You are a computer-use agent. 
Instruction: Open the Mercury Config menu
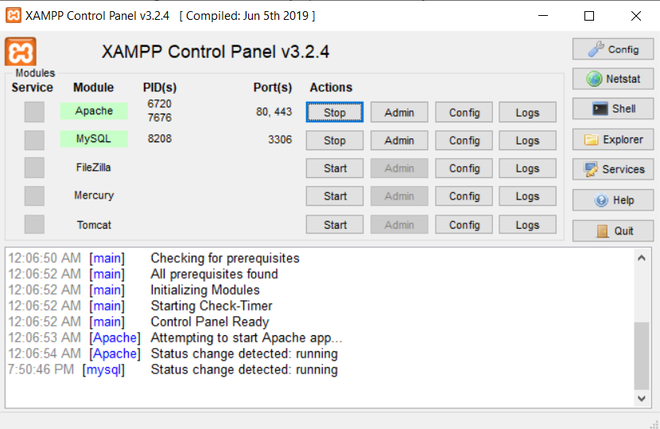464,196
